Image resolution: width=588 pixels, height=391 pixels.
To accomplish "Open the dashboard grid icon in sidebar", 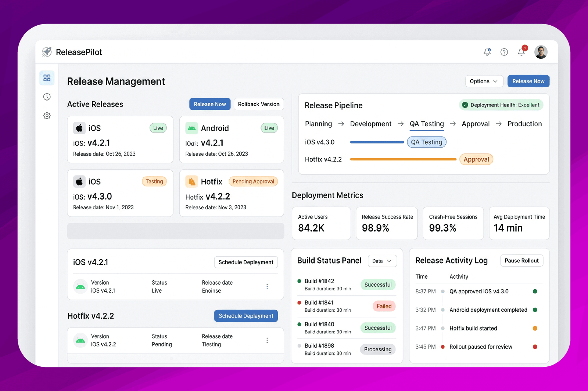I will pos(47,78).
